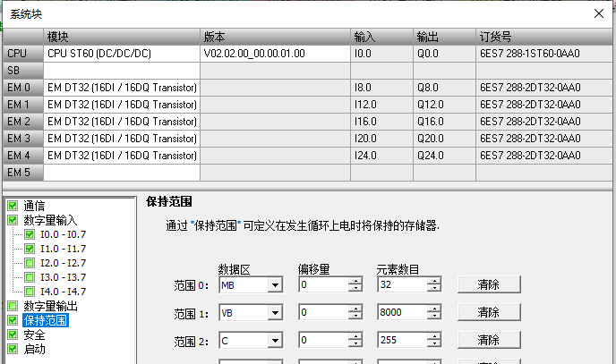Select the 启动 tree item

[34, 349]
